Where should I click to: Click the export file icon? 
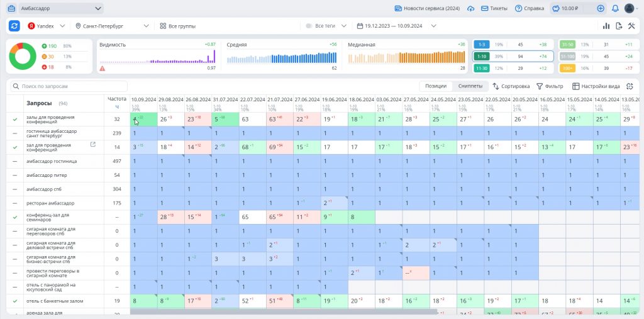point(619,26)
